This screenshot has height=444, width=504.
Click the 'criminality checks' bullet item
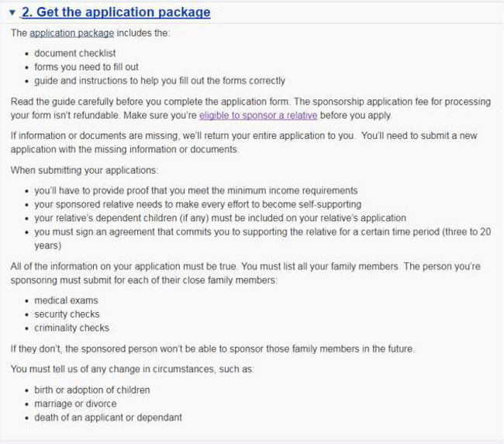point(72,328)
